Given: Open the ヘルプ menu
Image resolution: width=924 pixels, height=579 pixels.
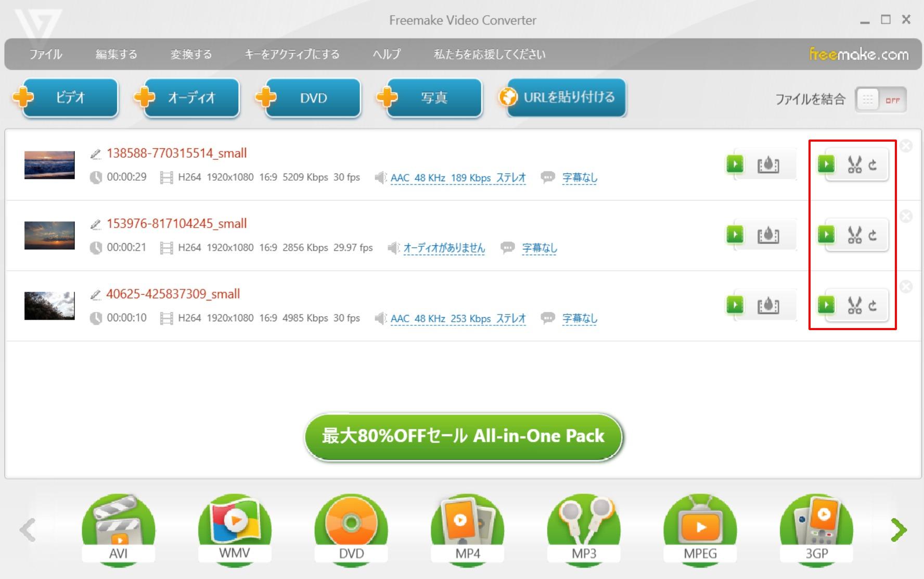Looking at the screenshot, I should coord(387,54).
